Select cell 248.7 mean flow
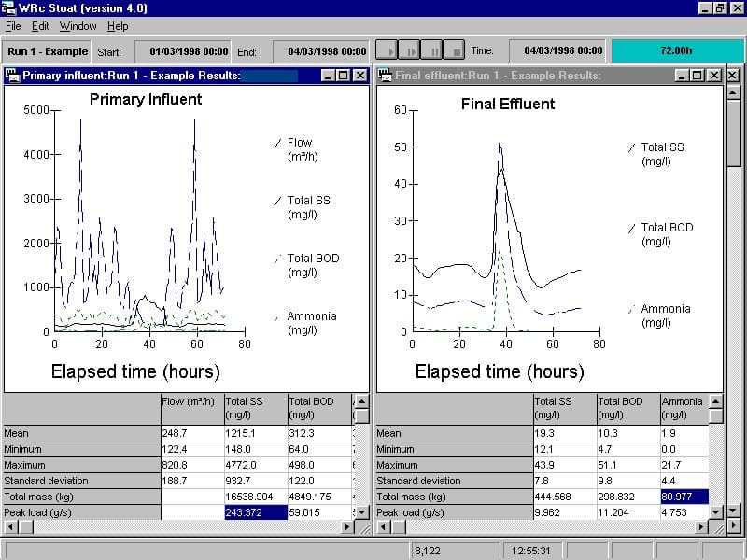This screenshot has height=560, width=747. pyautogui.click(x=192, y=433)
